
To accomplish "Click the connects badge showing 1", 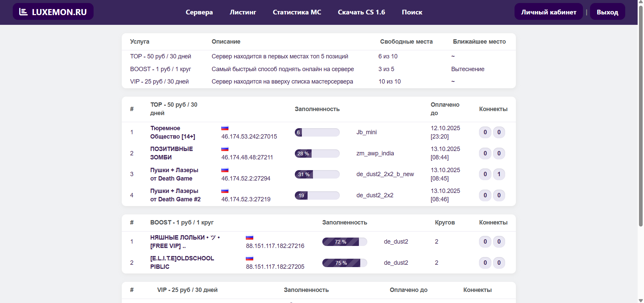I will 499,174.
